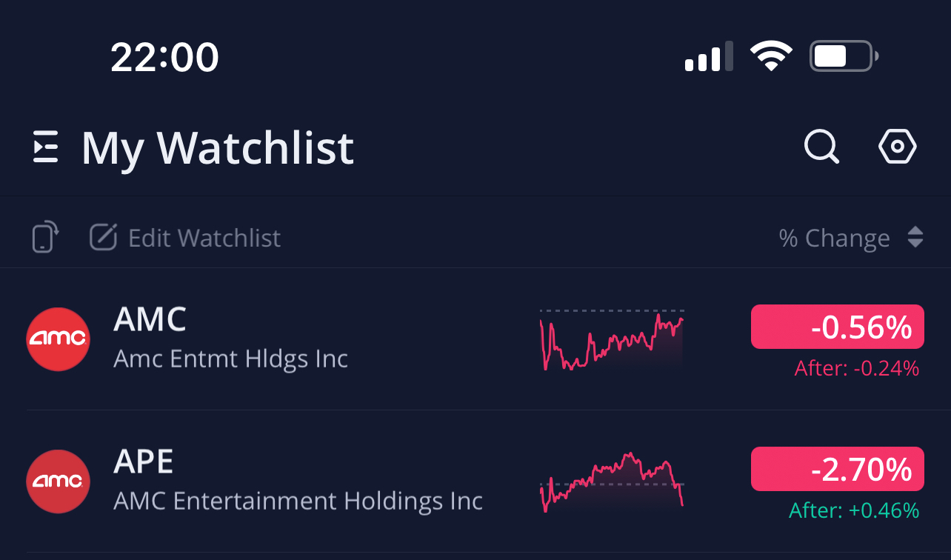This screenshot has height=560, width=951.
Task: Tap the AMC sparkline price chart
Action: pos(611,341)
